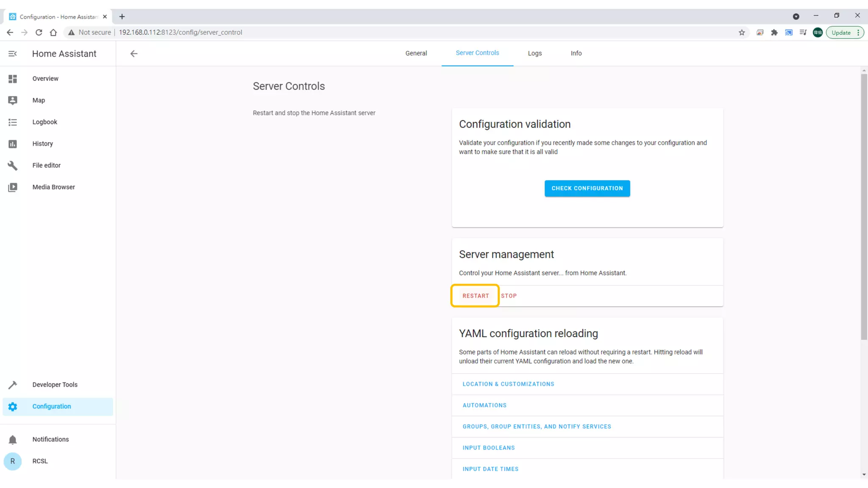Click the page vertical scrollbar
The image size is (868, 488).
point(864,207)
